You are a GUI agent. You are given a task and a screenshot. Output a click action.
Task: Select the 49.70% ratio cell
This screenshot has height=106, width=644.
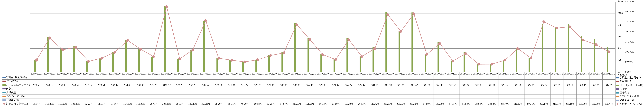[x=245, y=104]
